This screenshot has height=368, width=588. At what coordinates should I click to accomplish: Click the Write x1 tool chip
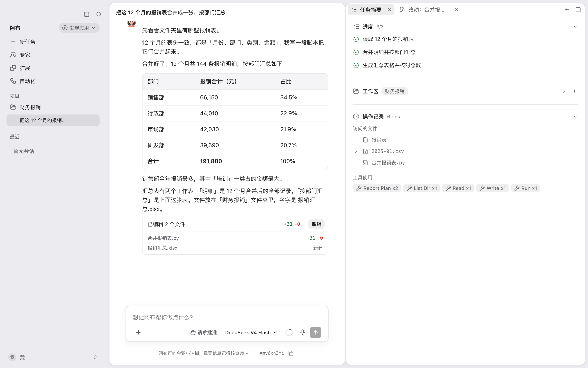click(x=492, y=188)
